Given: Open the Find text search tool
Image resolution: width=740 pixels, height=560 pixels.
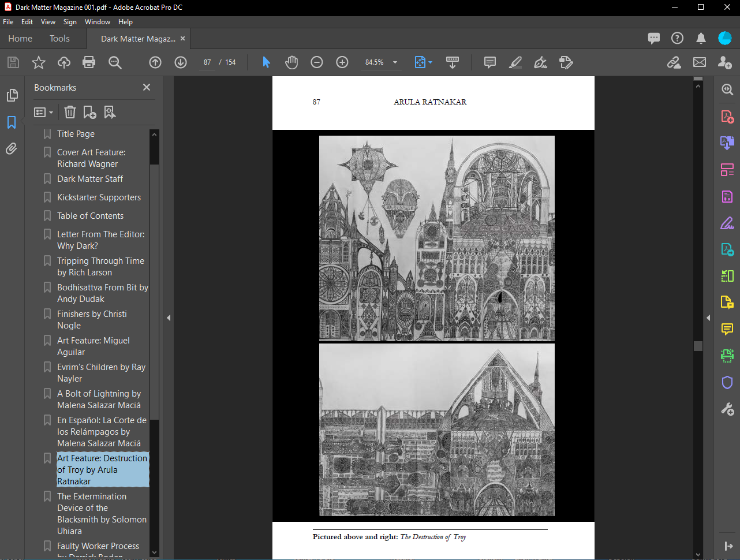Looking at the screenshot, I should point(115,62).
